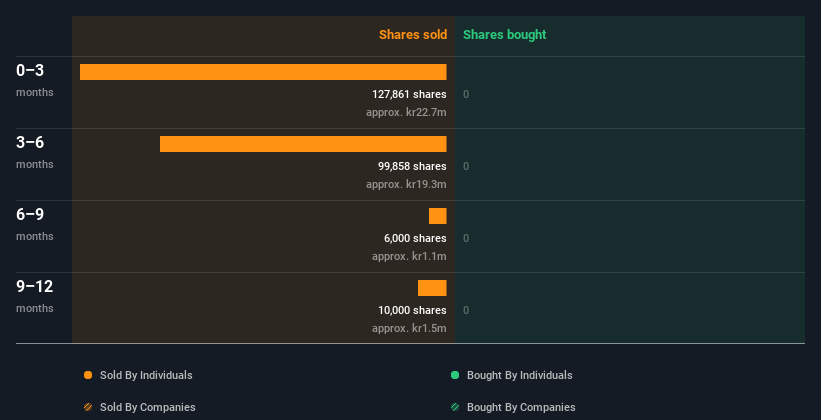Click the approx. kr1.1m value
Image resolution: width=821 pixels, height=420 pixels.
tap(409, 257)
